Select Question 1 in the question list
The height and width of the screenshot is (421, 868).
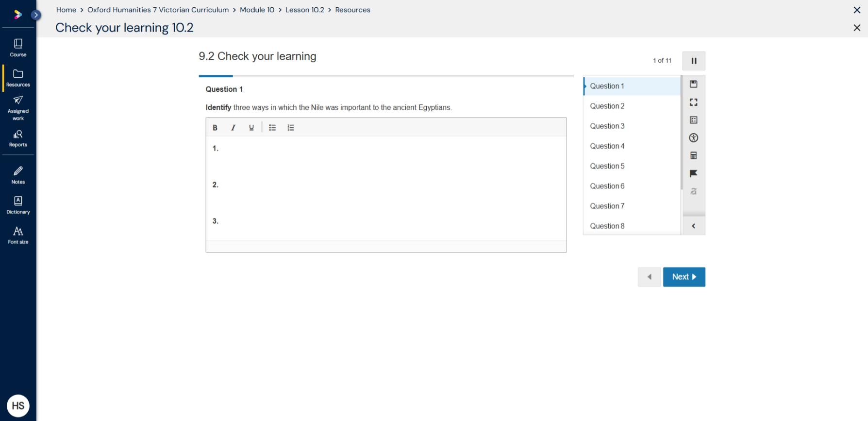(x=632, y=86)
